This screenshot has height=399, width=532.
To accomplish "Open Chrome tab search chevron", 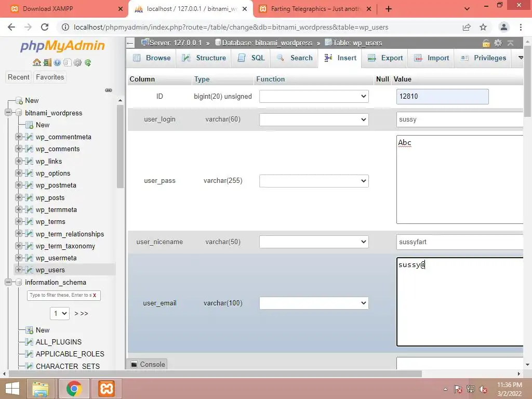I will 467,9.
